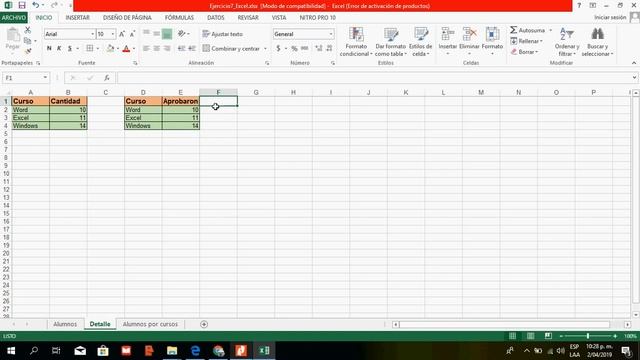Image resolution: width=640 pixels, height=360 pixels.
Task: Toggle underline S formatting
Action: [70, 48]
